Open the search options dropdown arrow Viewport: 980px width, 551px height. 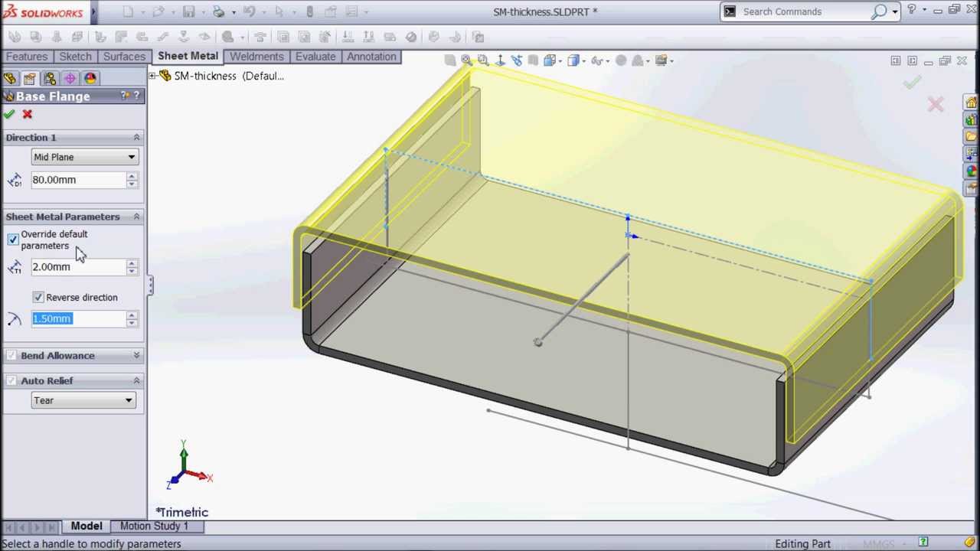(894, 11)
